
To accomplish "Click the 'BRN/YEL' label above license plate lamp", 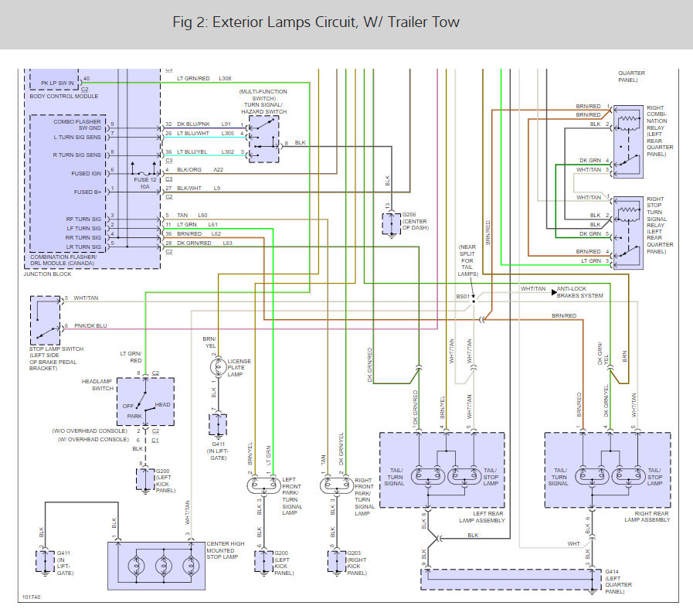I will click(209, 342).
